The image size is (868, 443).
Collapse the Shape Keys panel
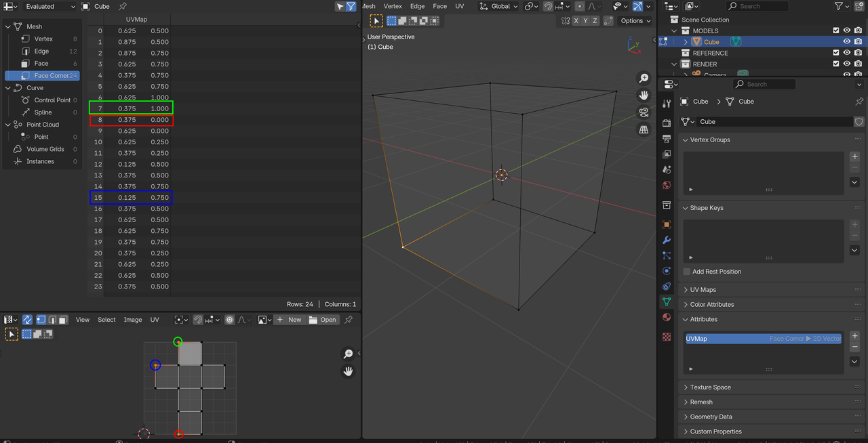(x=686, y=208)
